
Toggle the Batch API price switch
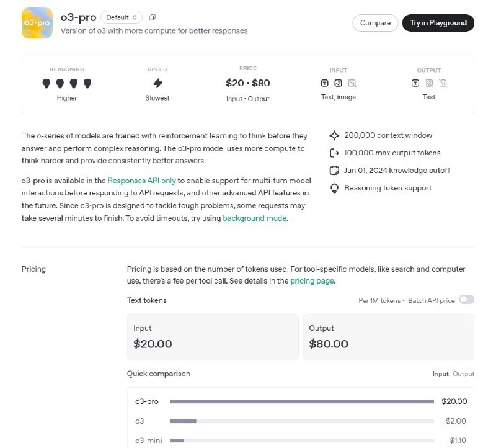466,300
